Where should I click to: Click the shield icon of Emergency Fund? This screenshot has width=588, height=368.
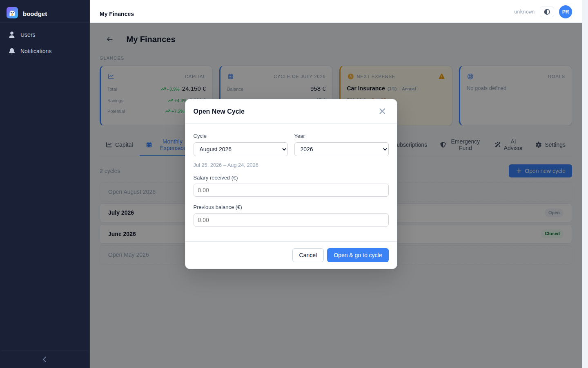[443, 145]
